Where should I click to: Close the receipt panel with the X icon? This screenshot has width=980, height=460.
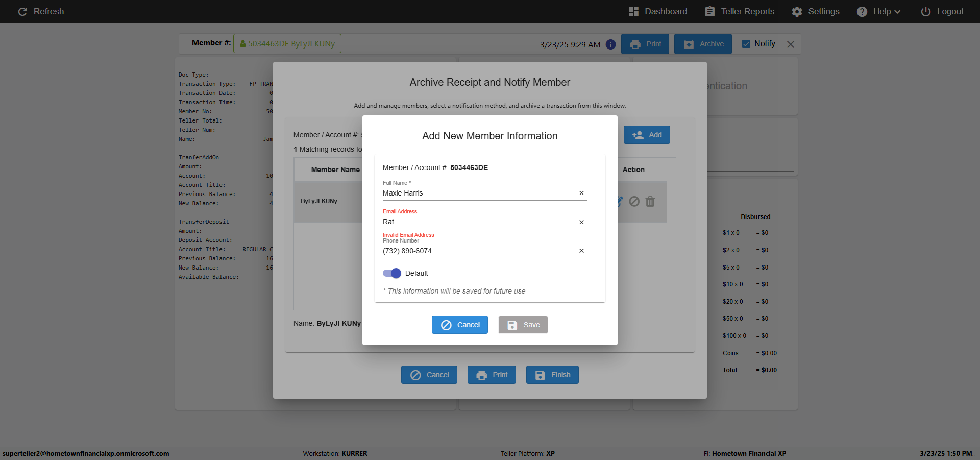[791, 44]
